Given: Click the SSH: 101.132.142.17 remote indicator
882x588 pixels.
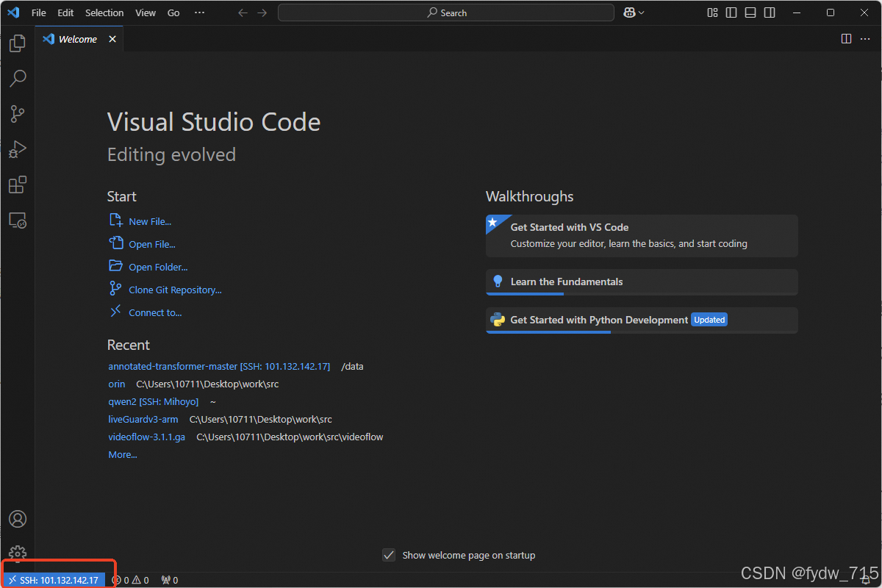Looking at the screenshot, I should tap(53, 580).
